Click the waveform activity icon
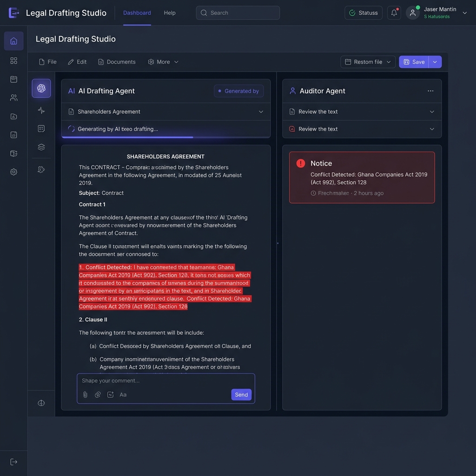The width and height of the screenshot is (476, 476). point(41,110)
